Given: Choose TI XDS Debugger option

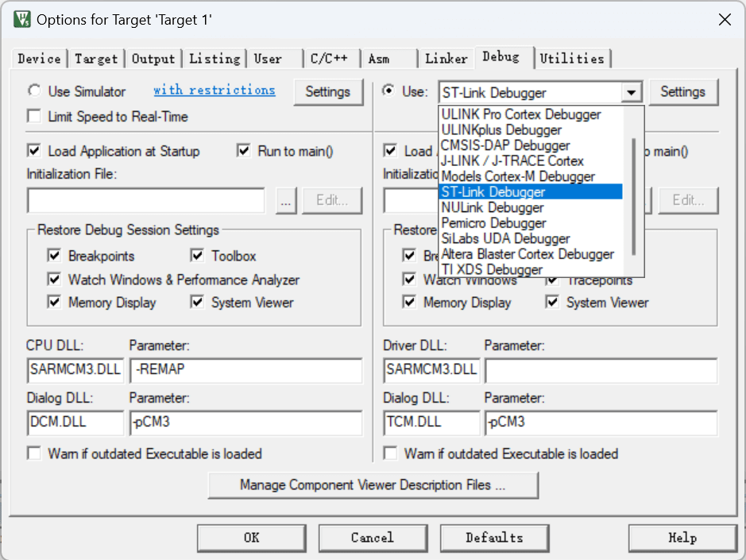Looking at the screenshot, I should click(531, 269).
